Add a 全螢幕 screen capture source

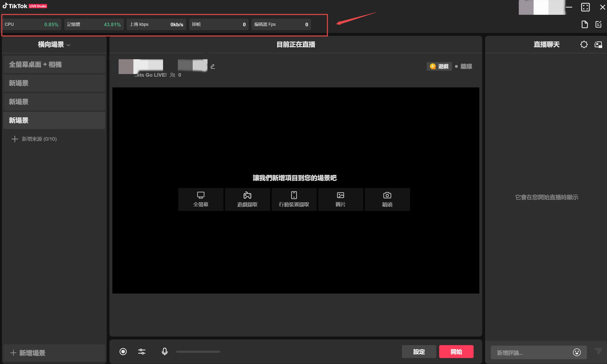(x=201, y=199)
